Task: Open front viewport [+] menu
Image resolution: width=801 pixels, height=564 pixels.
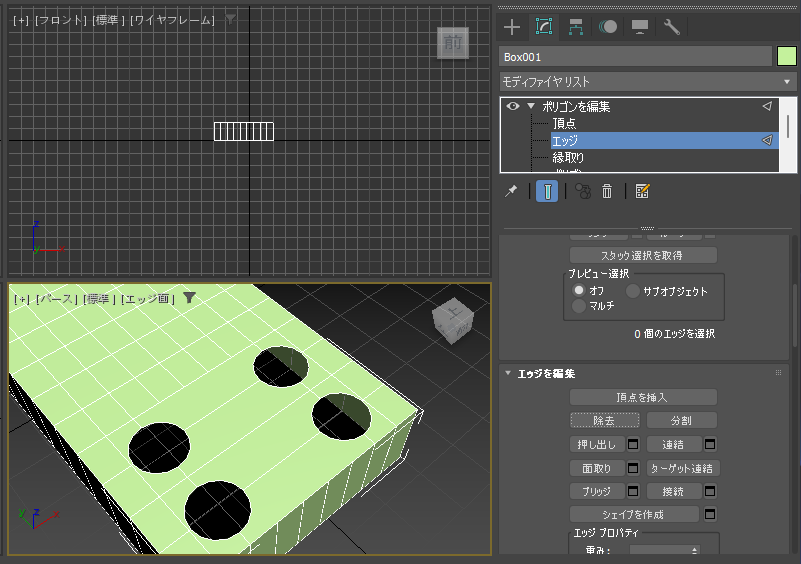Action: click(21, 20)
